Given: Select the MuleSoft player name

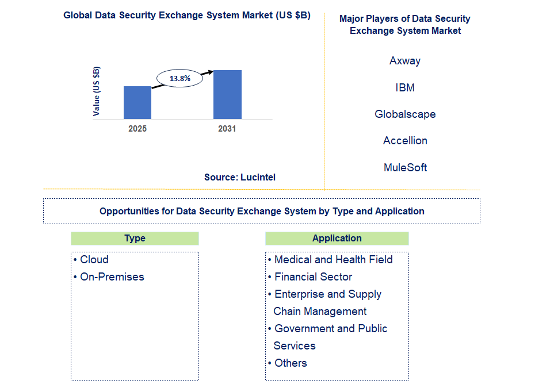Looking at the screenshot, I should pos(405,167).
